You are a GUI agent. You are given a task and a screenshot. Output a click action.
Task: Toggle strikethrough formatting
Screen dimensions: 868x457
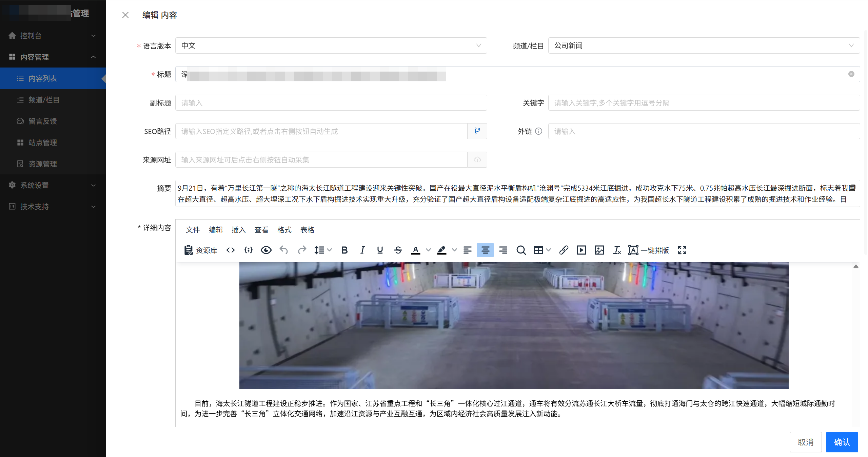click(x=398, y=250)
